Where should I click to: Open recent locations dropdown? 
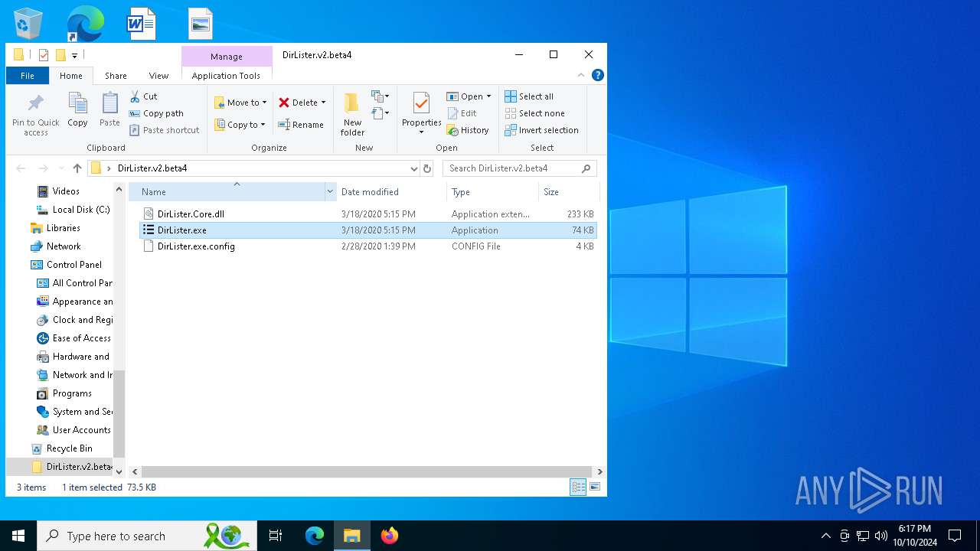[x=61, y=168]
